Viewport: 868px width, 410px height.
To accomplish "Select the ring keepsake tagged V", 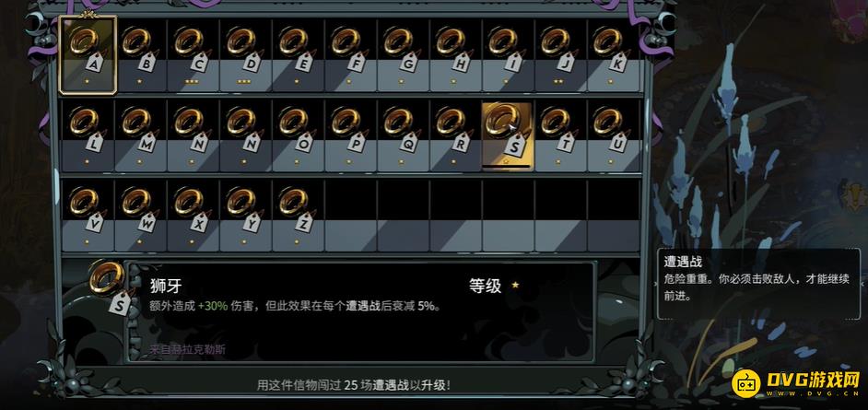I will (x=88, y=216).
